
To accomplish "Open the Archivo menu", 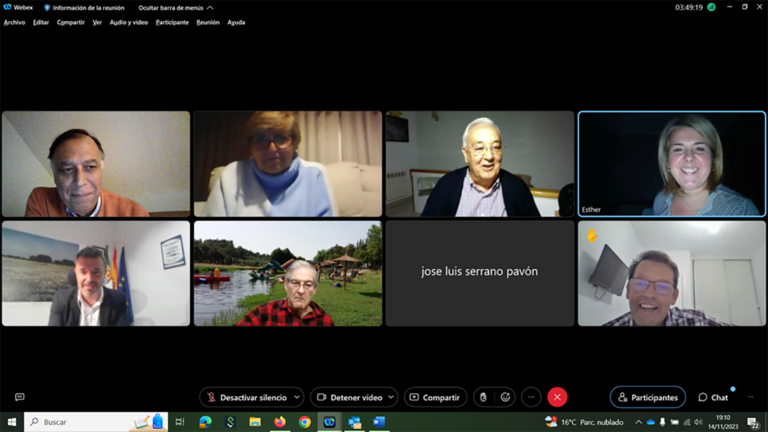I will point(14,22).
